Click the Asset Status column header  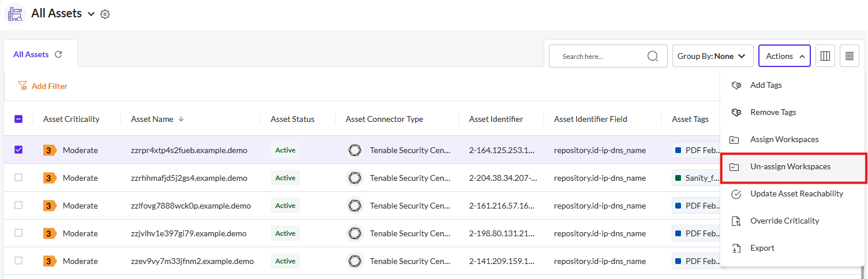click(293, 119)
